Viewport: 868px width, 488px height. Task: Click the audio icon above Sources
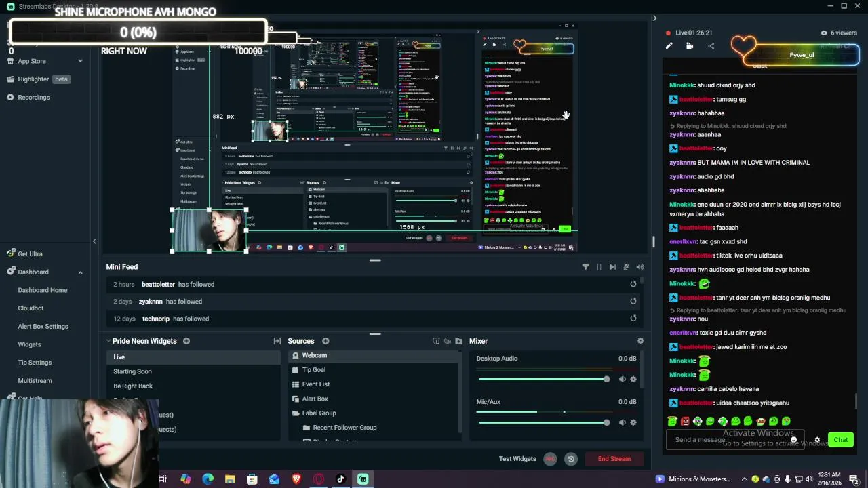pyautogui.click(x=447, y=341)
